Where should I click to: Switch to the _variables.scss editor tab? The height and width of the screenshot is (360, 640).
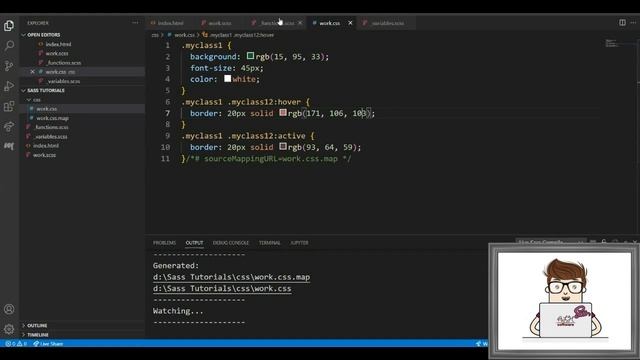(x=387, y=23)
